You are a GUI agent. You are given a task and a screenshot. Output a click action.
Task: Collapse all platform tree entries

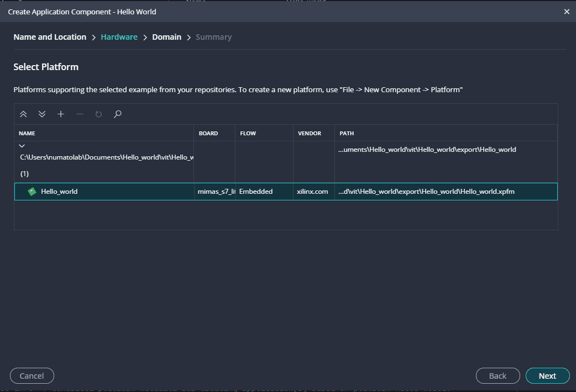(x=23, y=114)
